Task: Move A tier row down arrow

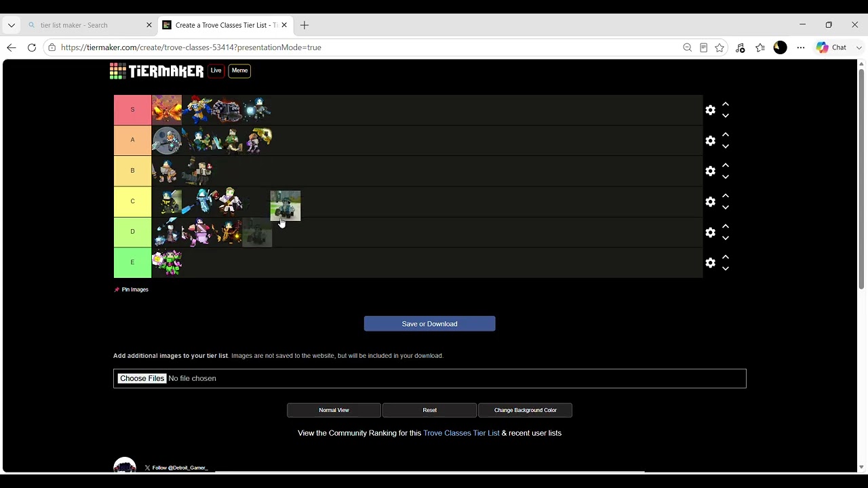Action: 726,146
